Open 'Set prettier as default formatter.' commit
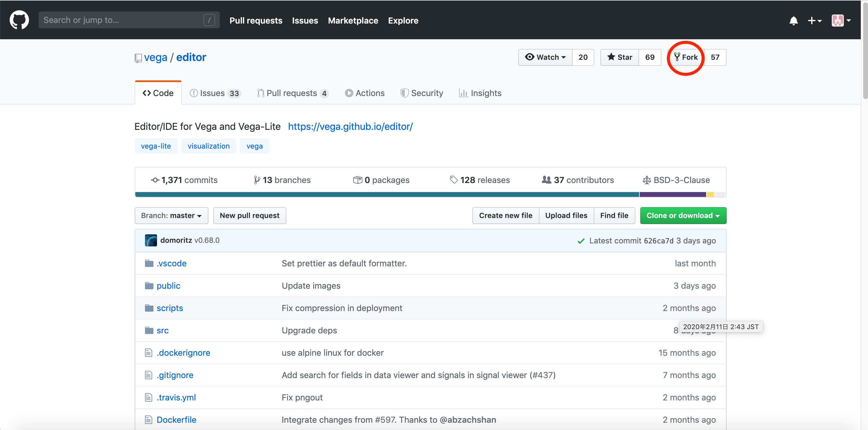The width and height of the screenshot is (868, 430). click(344, 263)
